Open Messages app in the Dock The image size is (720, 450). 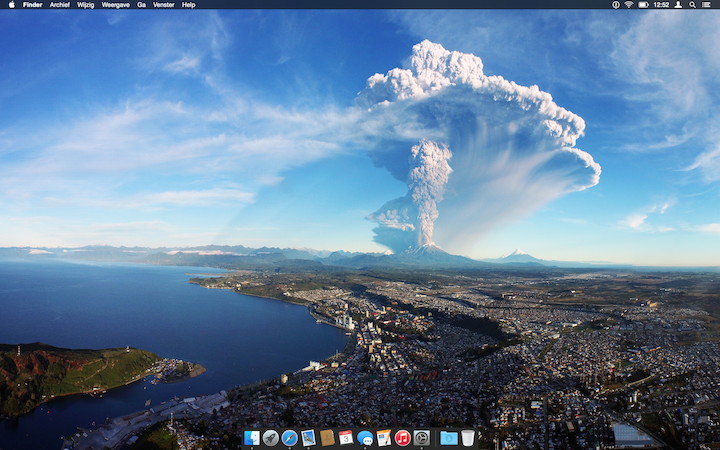click(x=365, y=438)
